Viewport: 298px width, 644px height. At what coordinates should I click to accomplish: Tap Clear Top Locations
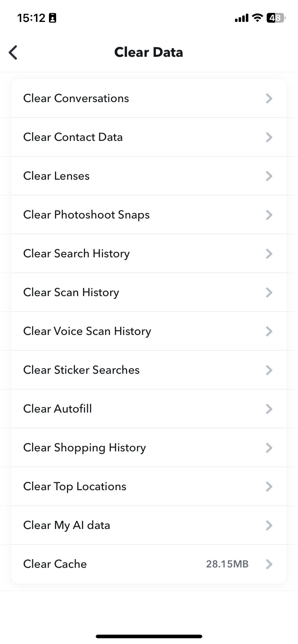coord(75,487)
